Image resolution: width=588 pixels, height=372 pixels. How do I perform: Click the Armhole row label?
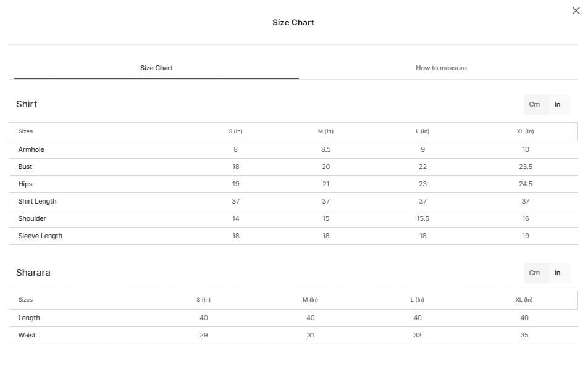point(31,149)
